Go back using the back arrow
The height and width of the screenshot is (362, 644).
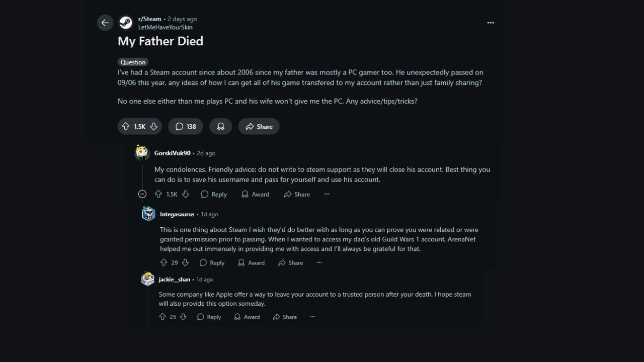point(105,23)
